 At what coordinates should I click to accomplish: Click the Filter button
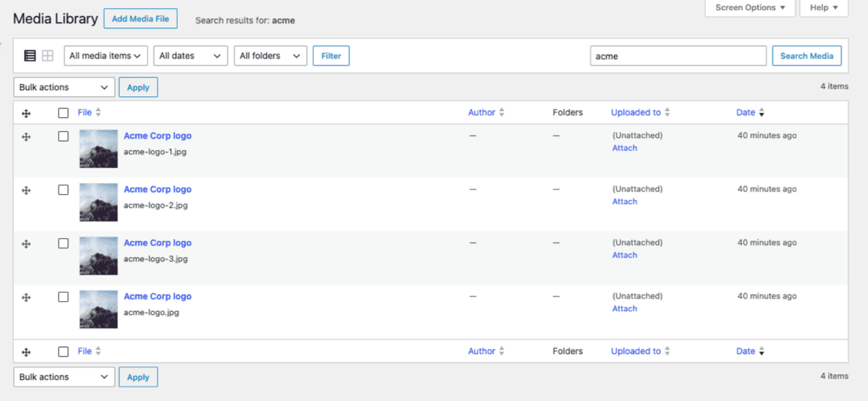(331, 56)
